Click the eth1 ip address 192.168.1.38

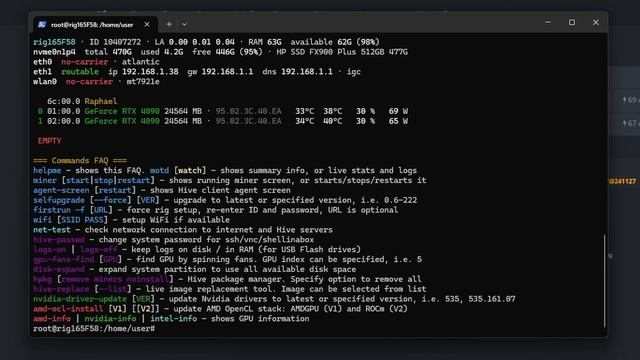pyautogui.click(x=150, y=72)
